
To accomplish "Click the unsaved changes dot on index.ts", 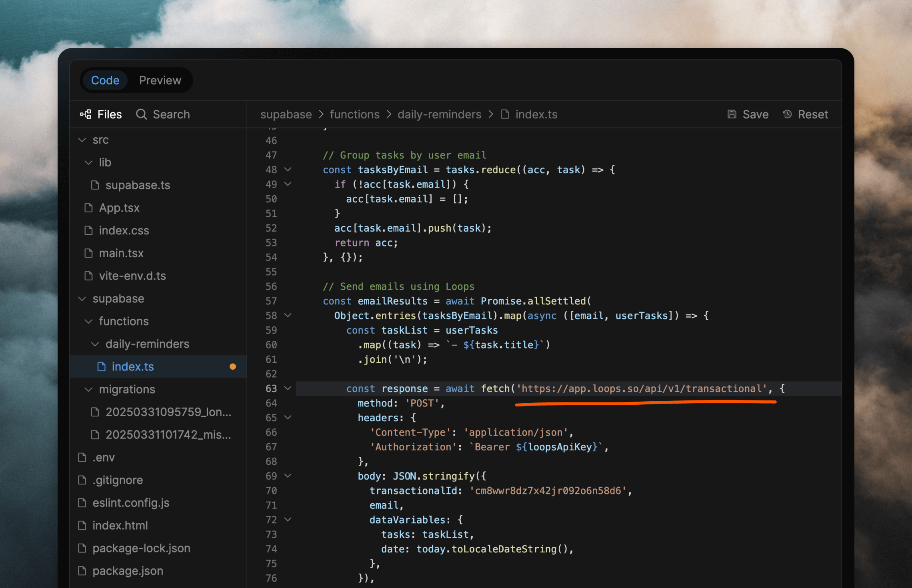I will [x=233, y=366].
